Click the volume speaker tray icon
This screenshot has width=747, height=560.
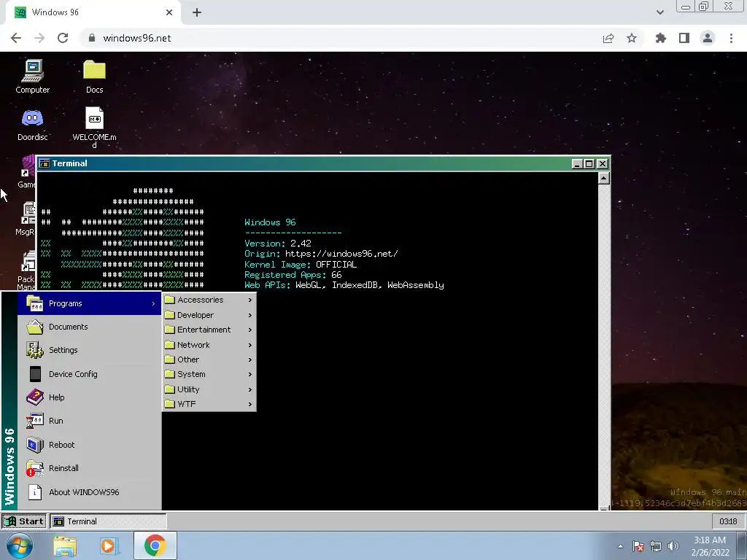(673, 546)
